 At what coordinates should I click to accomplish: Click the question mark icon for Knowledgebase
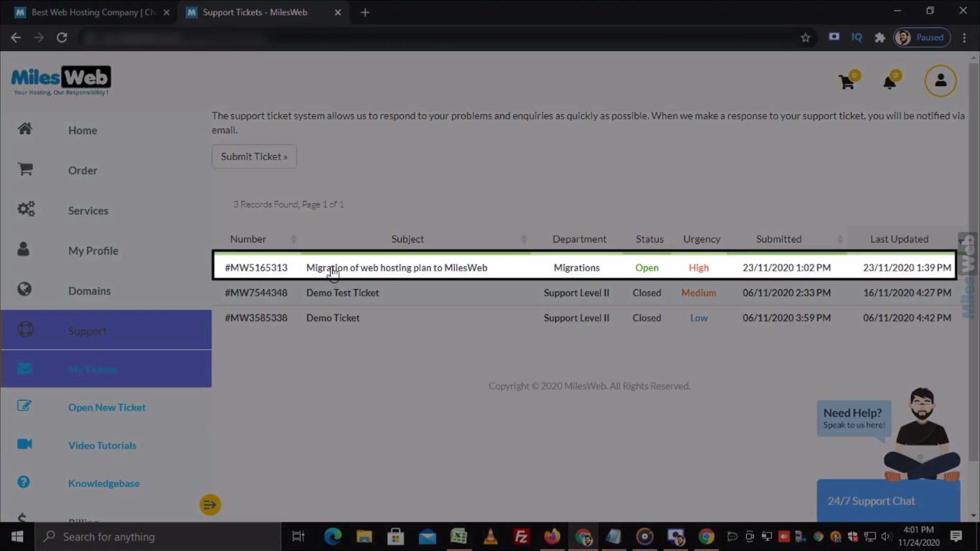24,482
